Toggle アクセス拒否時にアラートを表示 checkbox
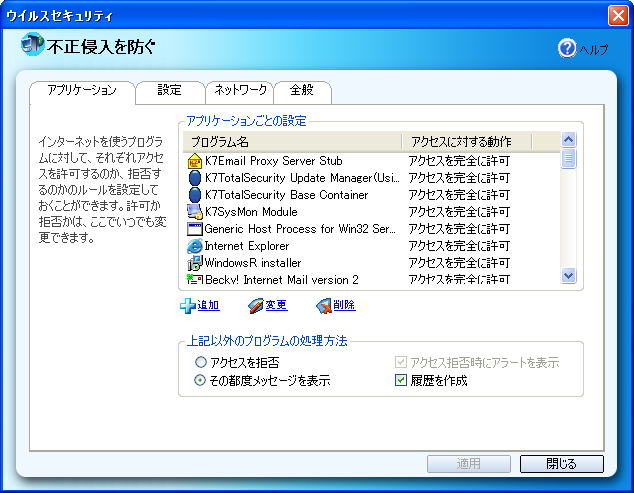 [x=401, y=362]
